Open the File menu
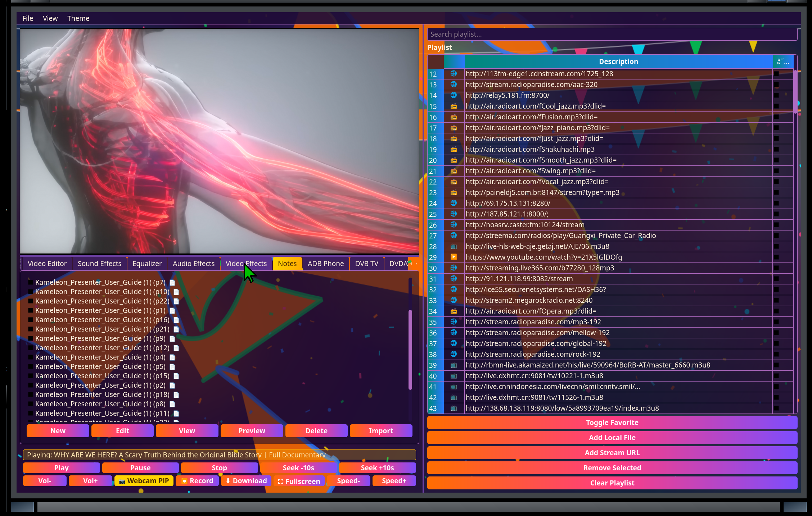 coord(28,18)
